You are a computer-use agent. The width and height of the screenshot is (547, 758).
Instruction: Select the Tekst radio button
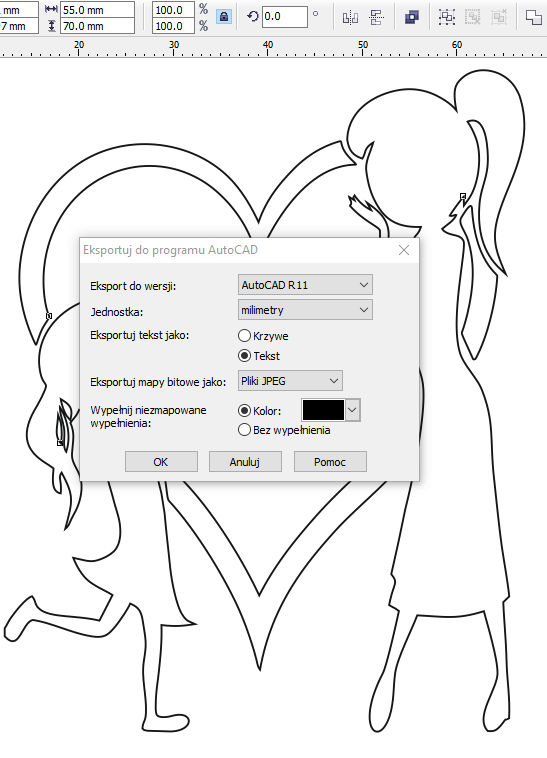click(245, 356)
